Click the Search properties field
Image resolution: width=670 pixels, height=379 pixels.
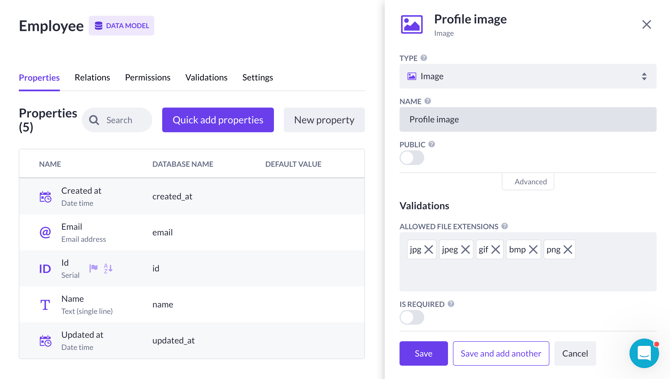tap(117, 120)
